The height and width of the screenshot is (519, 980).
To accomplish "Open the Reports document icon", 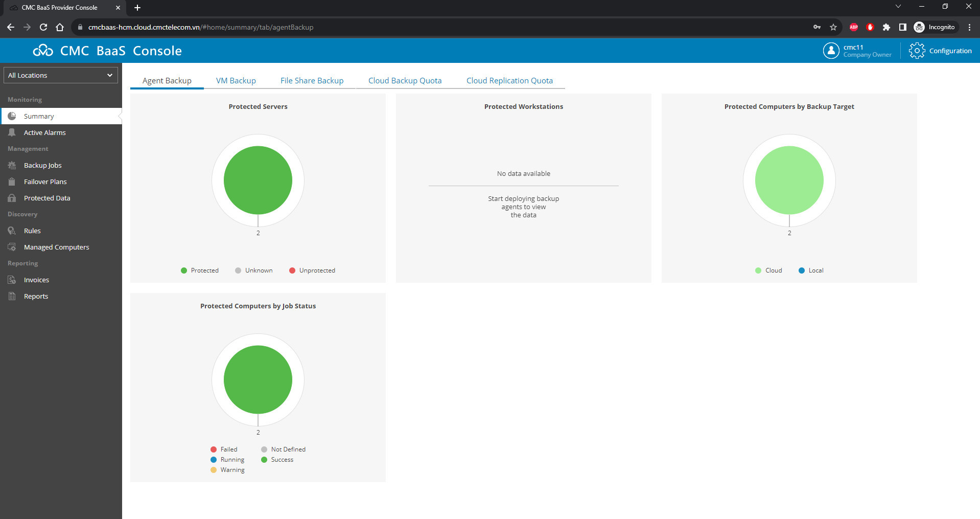I will tap(12, 296).
